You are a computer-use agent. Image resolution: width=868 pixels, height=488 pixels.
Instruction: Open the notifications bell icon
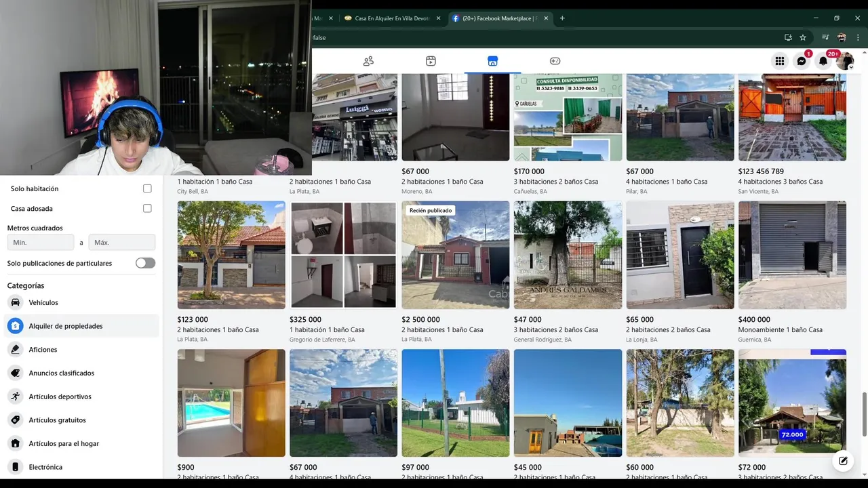(x=823, y=61)
